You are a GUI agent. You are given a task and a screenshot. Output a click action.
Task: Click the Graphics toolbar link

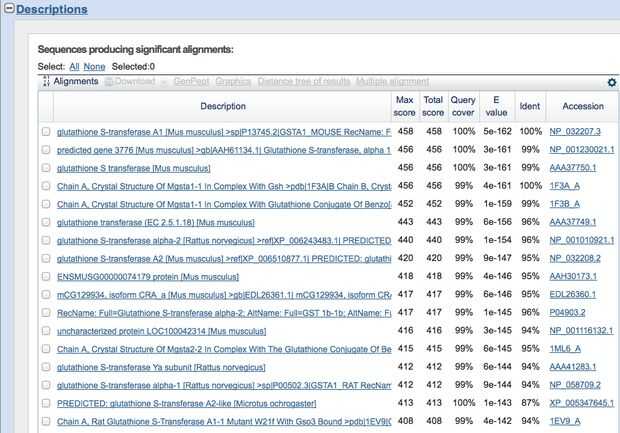pos(233,81)
